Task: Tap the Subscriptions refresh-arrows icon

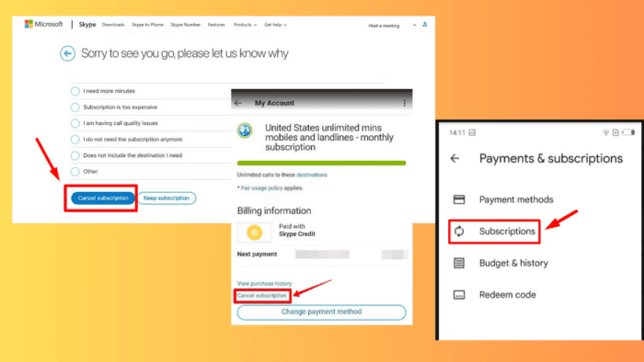Action: tap(459, 232)
